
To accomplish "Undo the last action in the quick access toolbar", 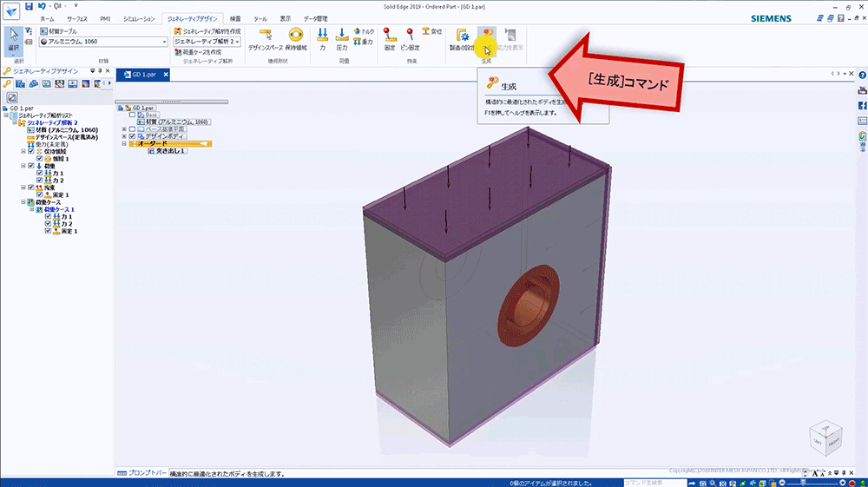I will click(x=42, y=6).
